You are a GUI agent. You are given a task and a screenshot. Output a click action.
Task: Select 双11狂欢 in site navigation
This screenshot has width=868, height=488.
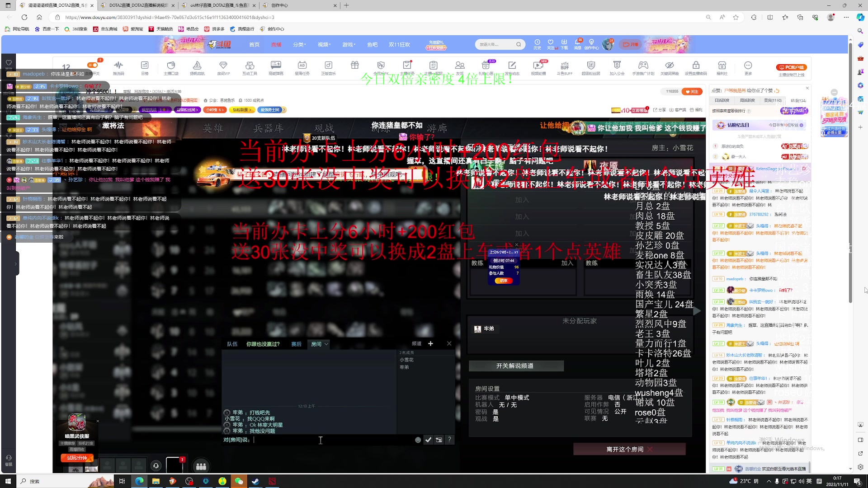(x=399, y=45)
